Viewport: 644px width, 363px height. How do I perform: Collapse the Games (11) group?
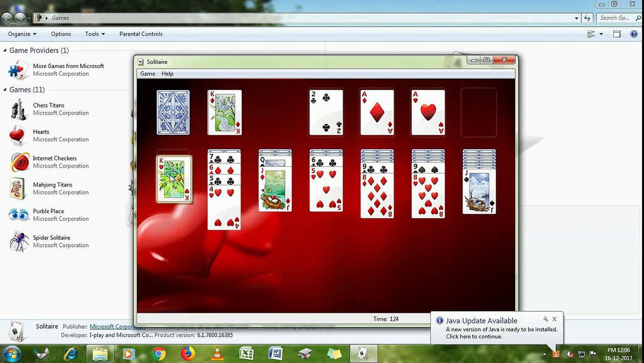(x=5, y=90)
